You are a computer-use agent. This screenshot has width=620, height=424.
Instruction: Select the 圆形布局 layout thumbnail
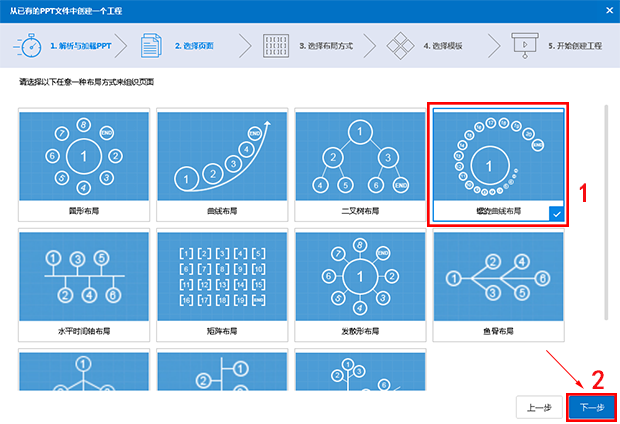click(84, 156)
